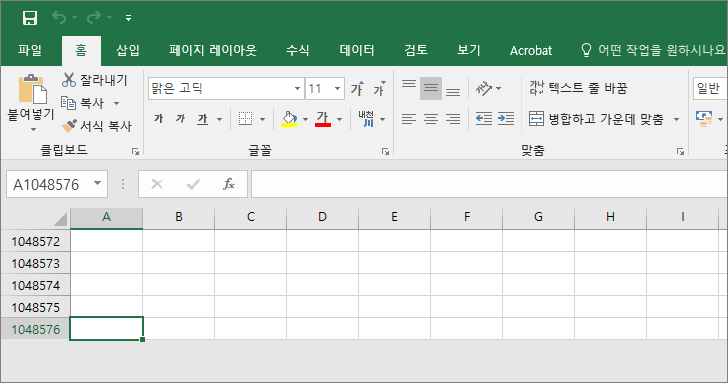Image resolution: width=728 pixels, height=383 pixels.
Task: Open the font size 11 dropdown
Action: pos(337,89)
